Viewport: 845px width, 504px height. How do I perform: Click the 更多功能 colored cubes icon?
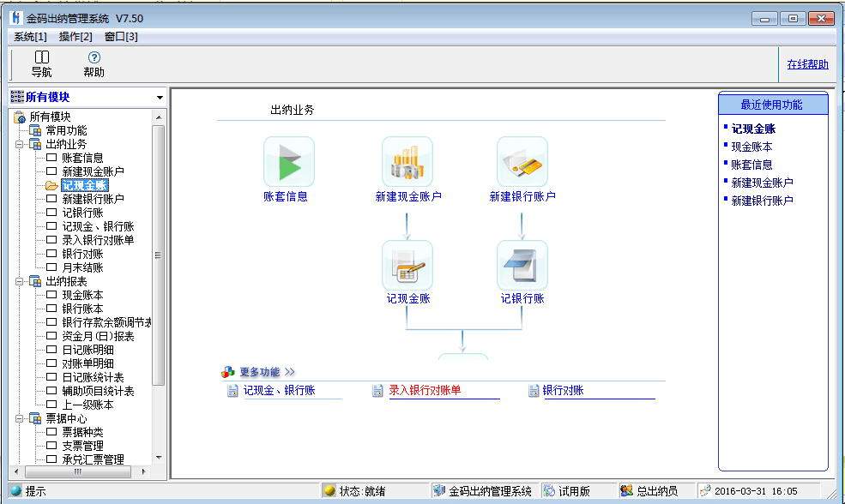(x=227, y=372)
